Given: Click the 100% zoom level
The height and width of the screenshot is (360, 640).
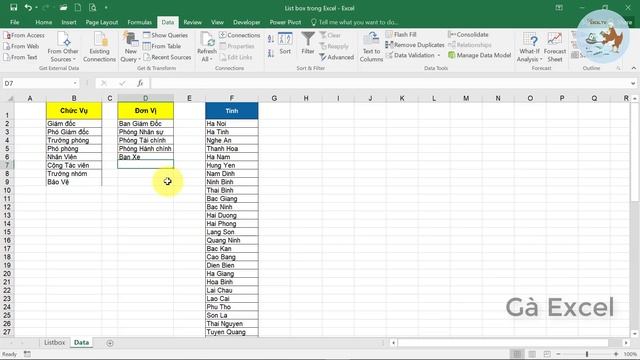Looking at the screenshot, I should pos(630,354).
